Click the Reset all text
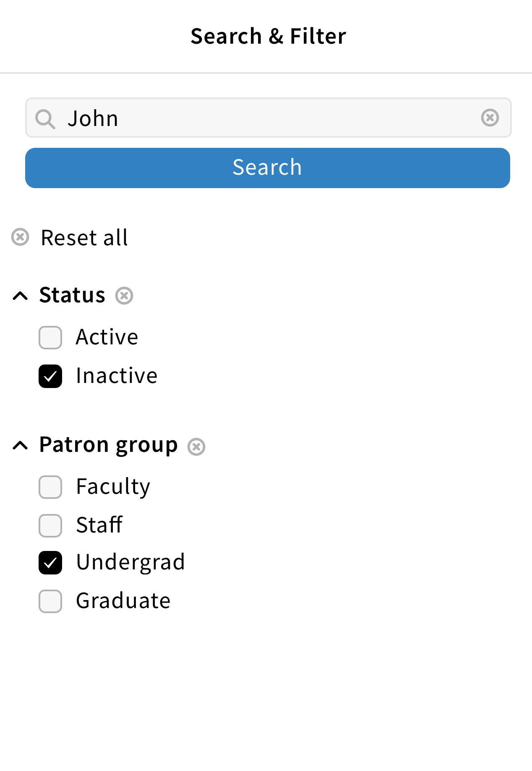 point(84,238)
